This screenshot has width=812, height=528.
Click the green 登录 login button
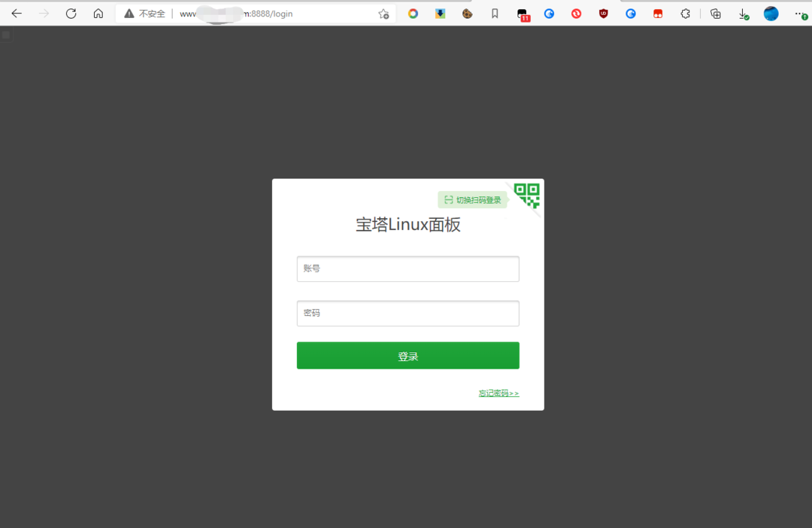pos(408,356)
